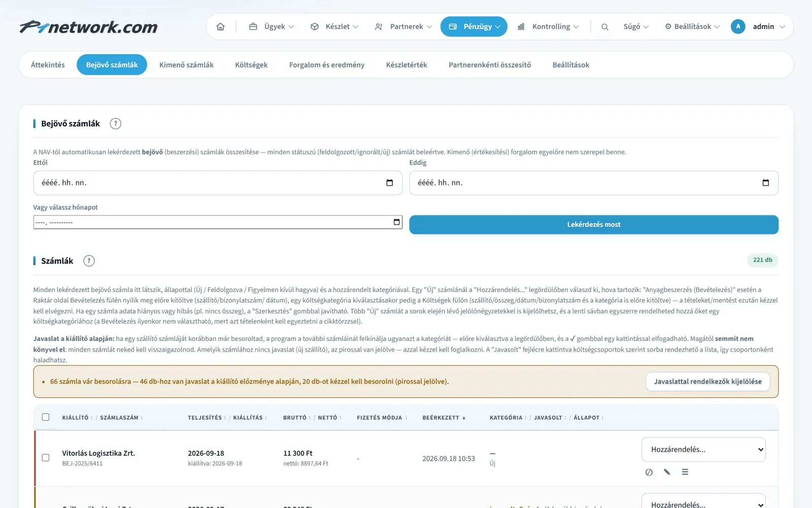Open the Költségek tab

point(251,65)
